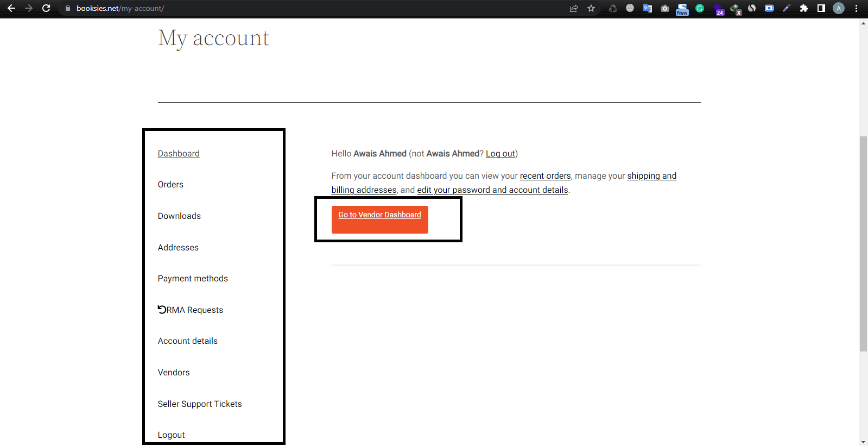Open the Google Translate extension

point(648,8)
